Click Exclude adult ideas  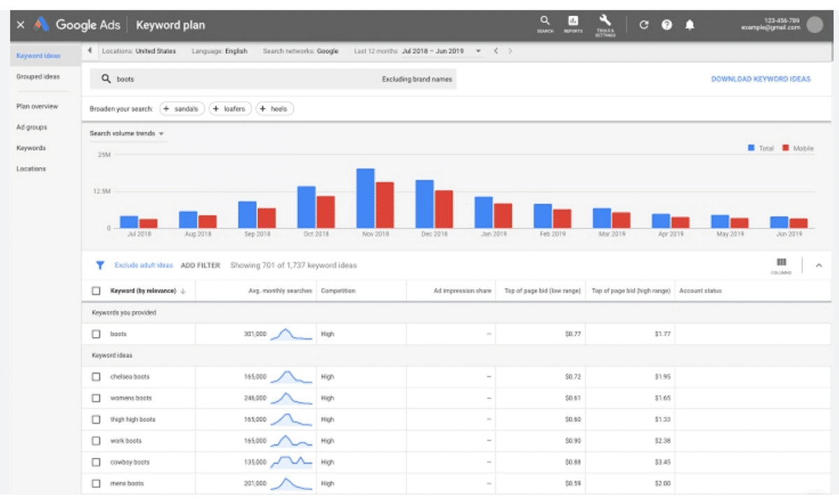pos(145,265)
